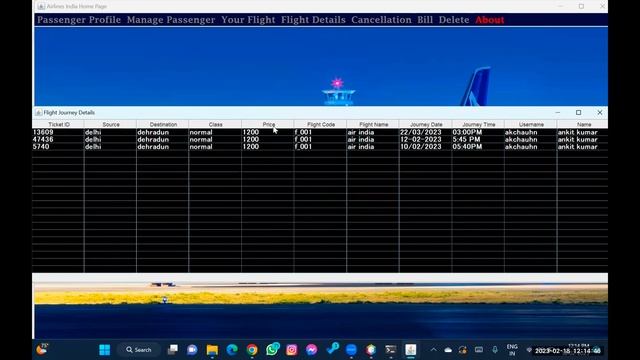The height and width of the screenshot is (360, 640).
Task: Open Messenger from taskbar
Action: [311, 350]
